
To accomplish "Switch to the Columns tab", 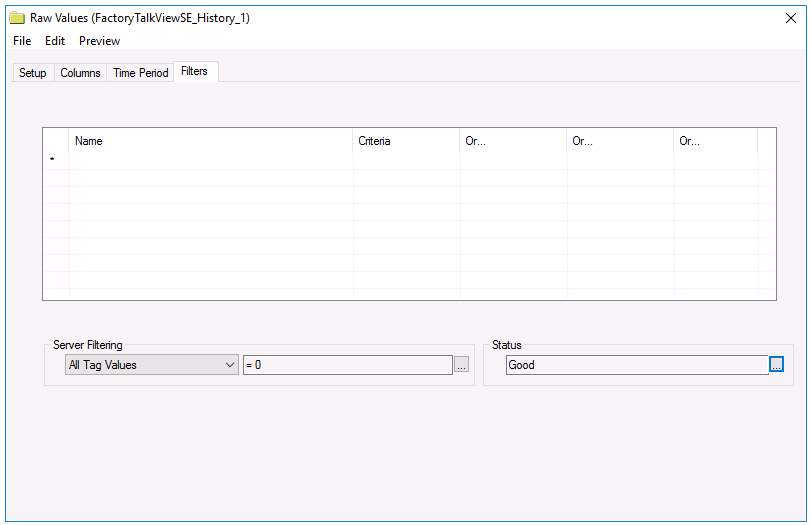I will point(80,73).
